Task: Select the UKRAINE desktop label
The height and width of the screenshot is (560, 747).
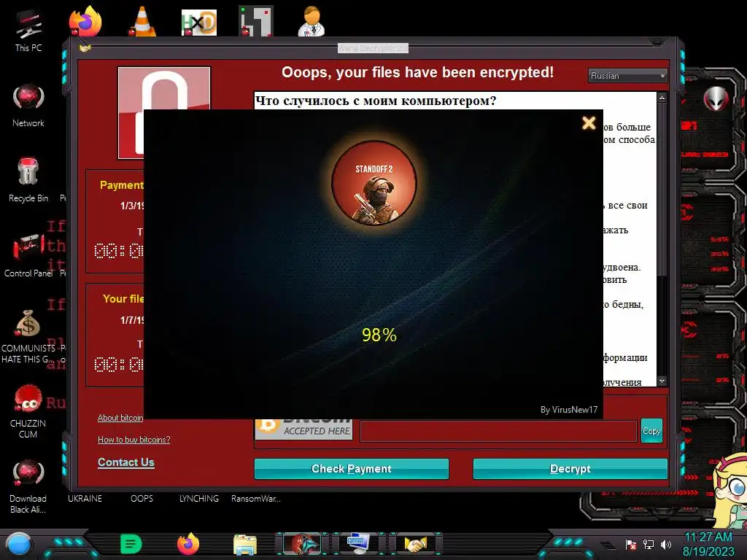Action: point(85,499)
